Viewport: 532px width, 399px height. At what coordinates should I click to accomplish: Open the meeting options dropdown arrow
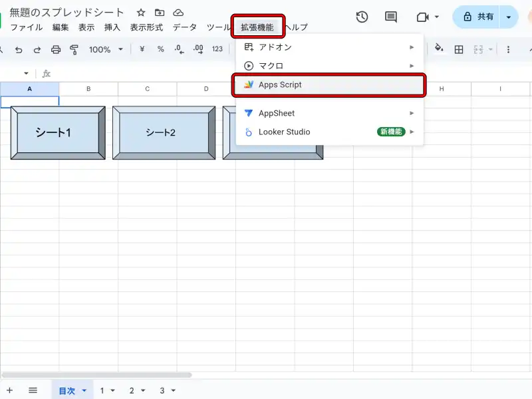(437, 17)
